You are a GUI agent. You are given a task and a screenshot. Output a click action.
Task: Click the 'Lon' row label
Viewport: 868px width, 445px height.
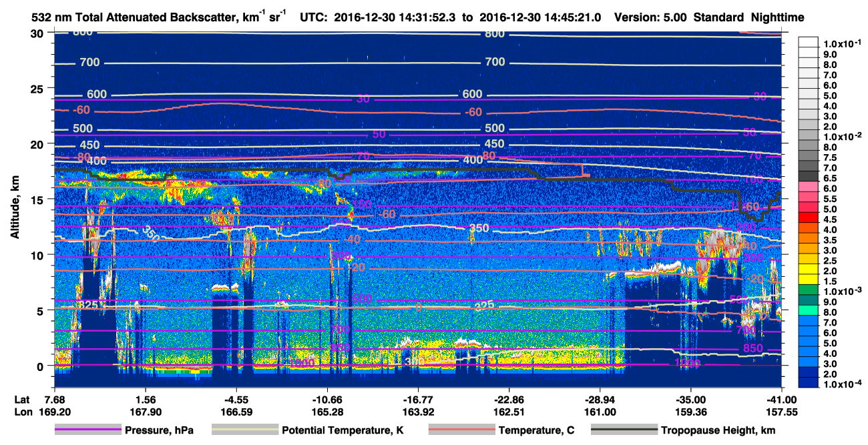[x=23, y=412]
